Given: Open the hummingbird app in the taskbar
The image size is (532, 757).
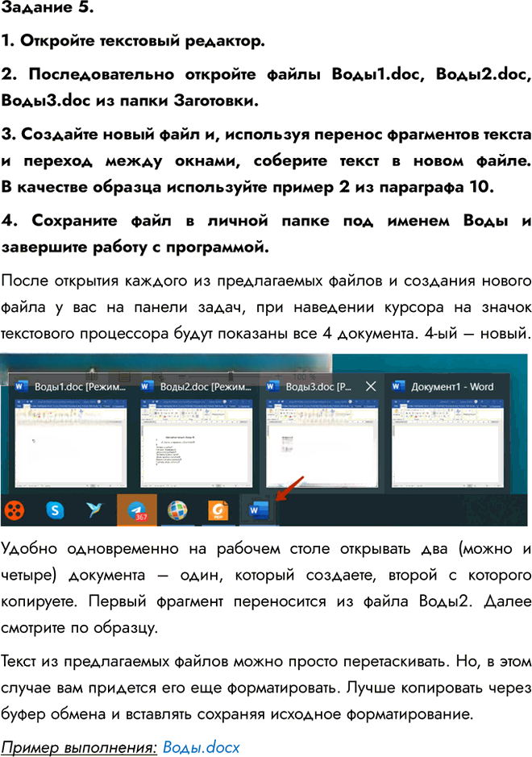Looking at the screenshot, I should 95,510.
